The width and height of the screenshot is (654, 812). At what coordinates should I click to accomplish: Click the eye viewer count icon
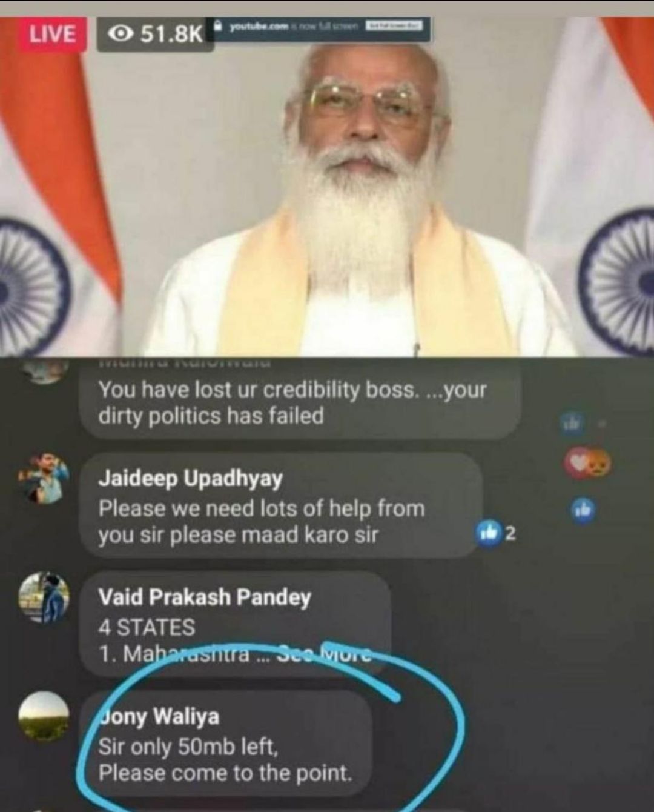click(121, 34)
